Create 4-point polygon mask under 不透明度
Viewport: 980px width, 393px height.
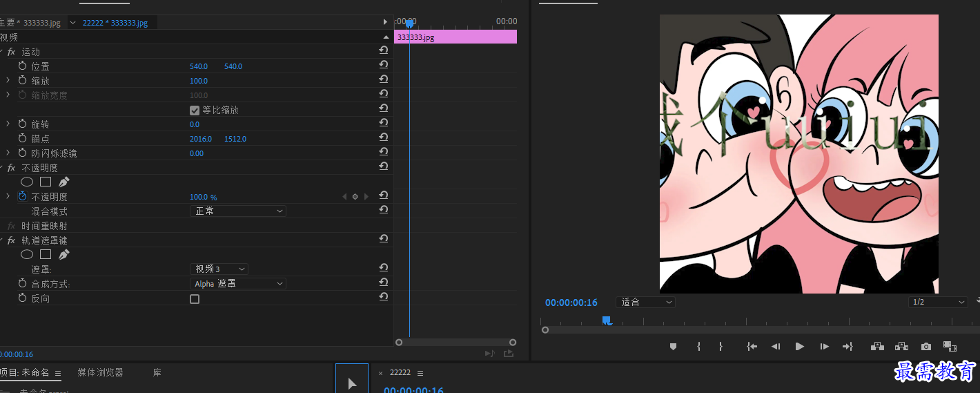pyautogui.click(x=46, y=182)
